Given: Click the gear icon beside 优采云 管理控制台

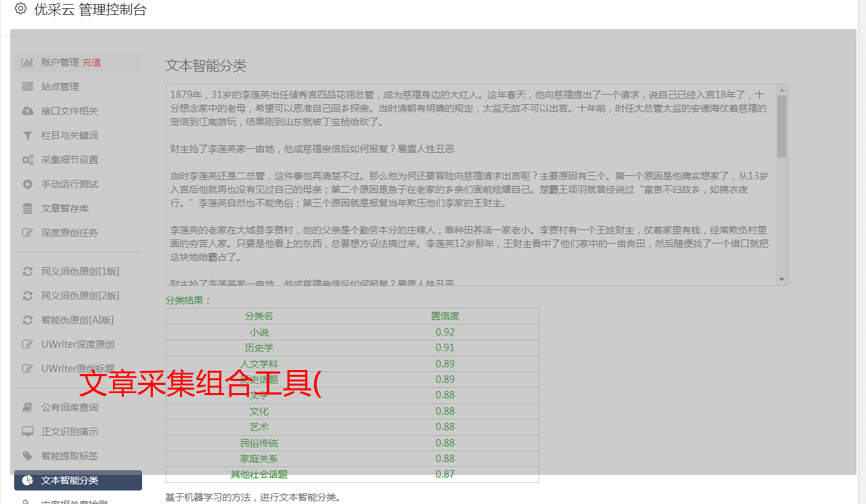Looking at the screenshot, I should [20, 9].
